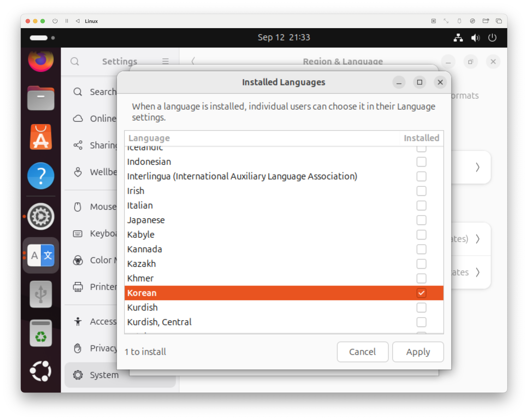
Task: Open Show Apps Ubuntu logo
Action: click(x=41, y=371)
